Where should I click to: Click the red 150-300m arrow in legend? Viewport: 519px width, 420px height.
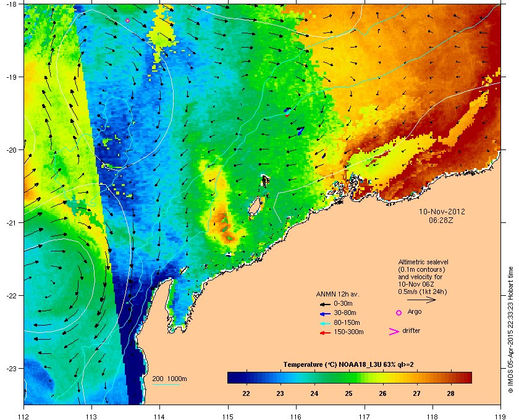326,333
